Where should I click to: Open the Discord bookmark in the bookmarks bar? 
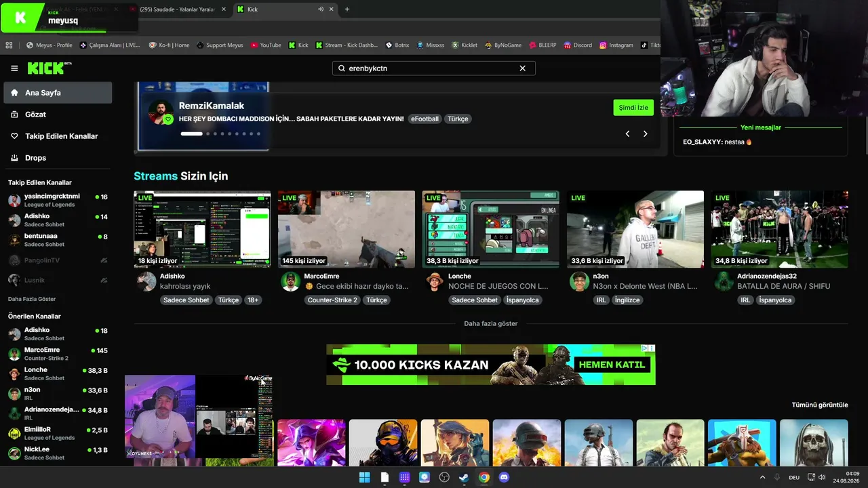coord(578,45)
